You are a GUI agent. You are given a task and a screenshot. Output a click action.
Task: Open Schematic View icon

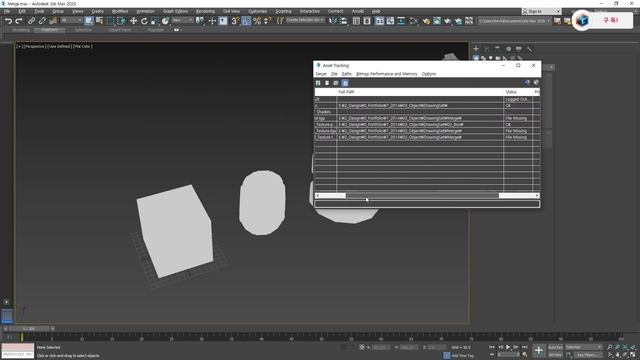click(x=401, y=21)
